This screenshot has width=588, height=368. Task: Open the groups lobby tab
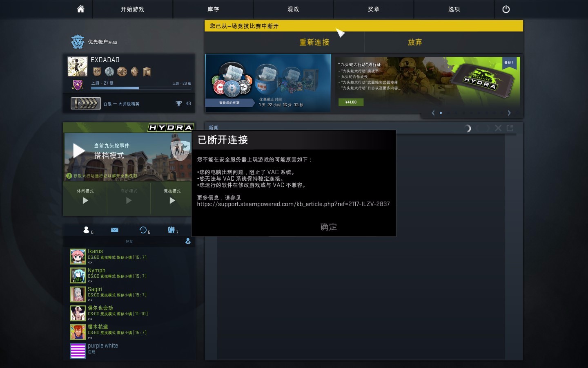point(171,230)
